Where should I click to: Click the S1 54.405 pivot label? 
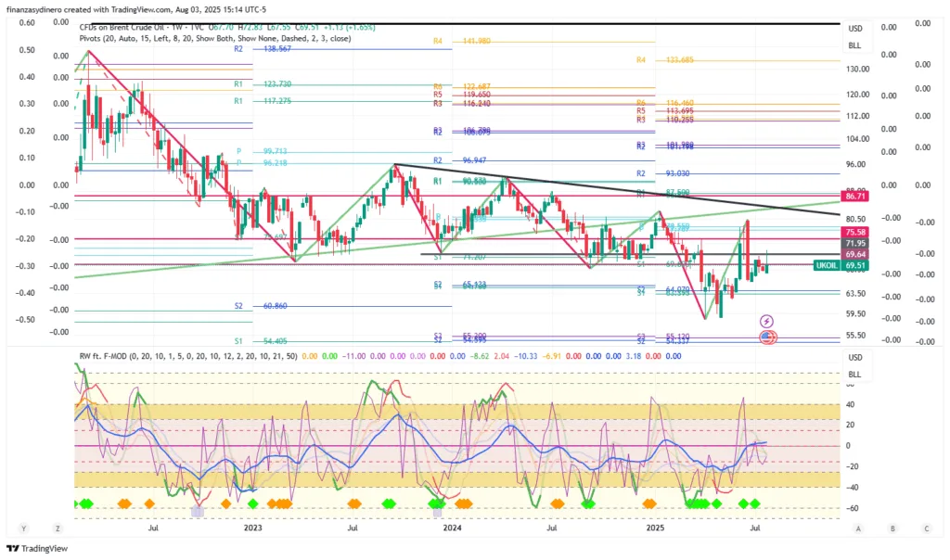[x=261, y=341]
